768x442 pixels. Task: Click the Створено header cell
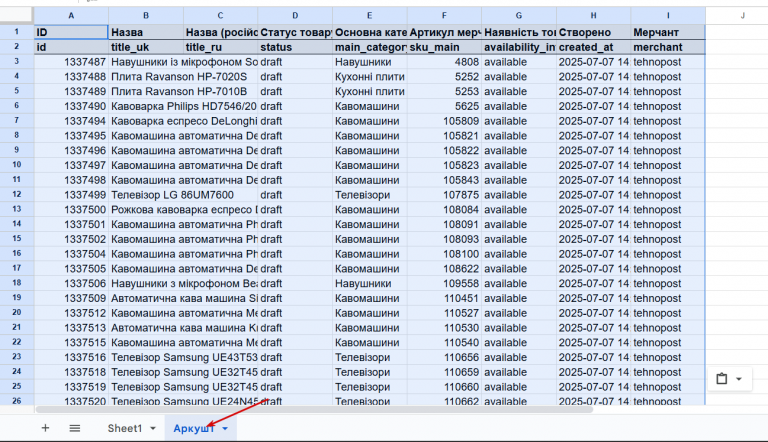[593, 32]
